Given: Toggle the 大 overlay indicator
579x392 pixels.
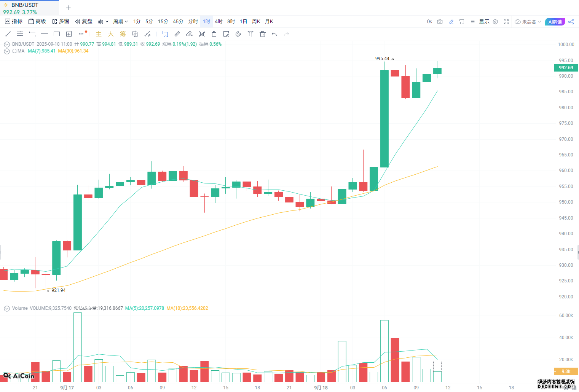Looking at the screenshot, I should (111, 34).
